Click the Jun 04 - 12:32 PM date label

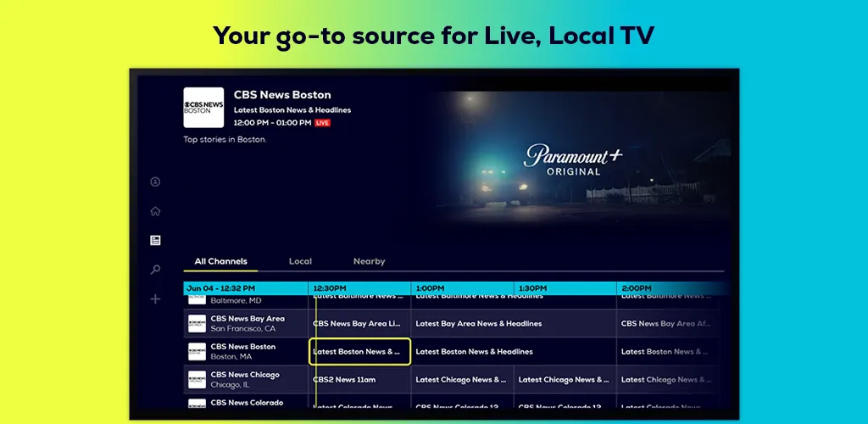tap(221, 288)
